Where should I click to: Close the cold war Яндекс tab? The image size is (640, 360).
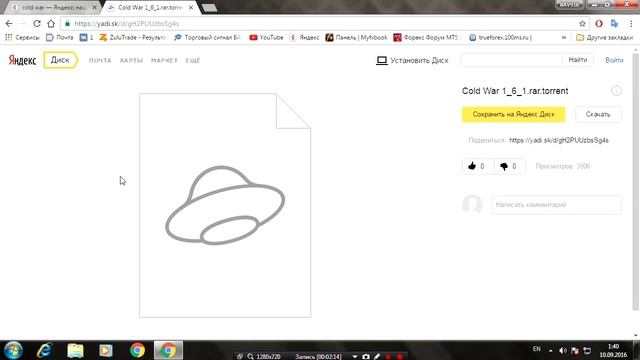[94, 7]
